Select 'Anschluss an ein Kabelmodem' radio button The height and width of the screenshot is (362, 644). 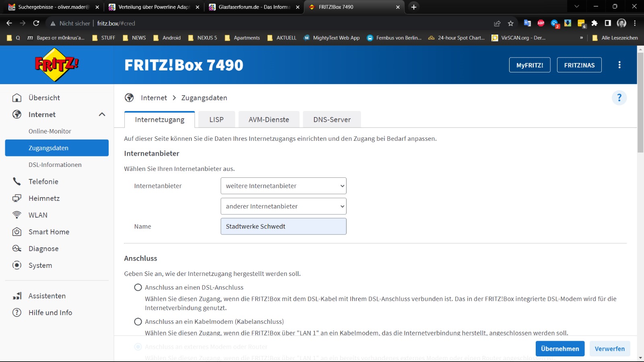[138, 321]
